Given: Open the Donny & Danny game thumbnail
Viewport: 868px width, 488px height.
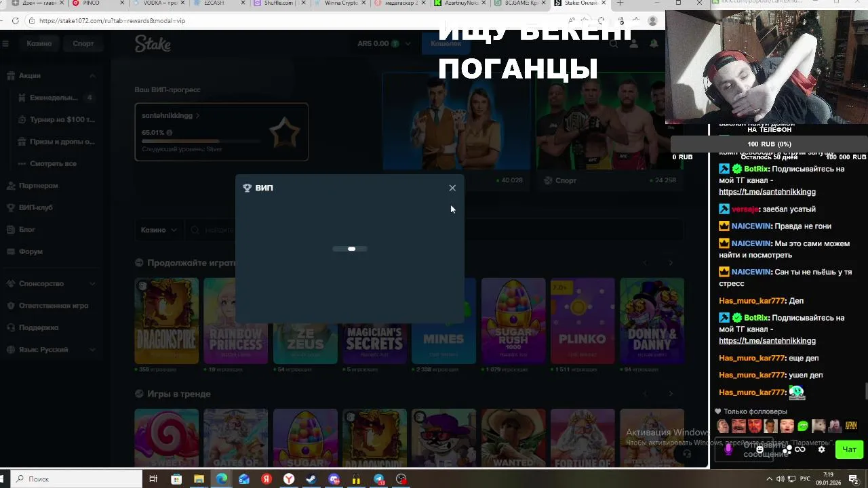Looking at the screenshot, I should [x=652, y=321].
